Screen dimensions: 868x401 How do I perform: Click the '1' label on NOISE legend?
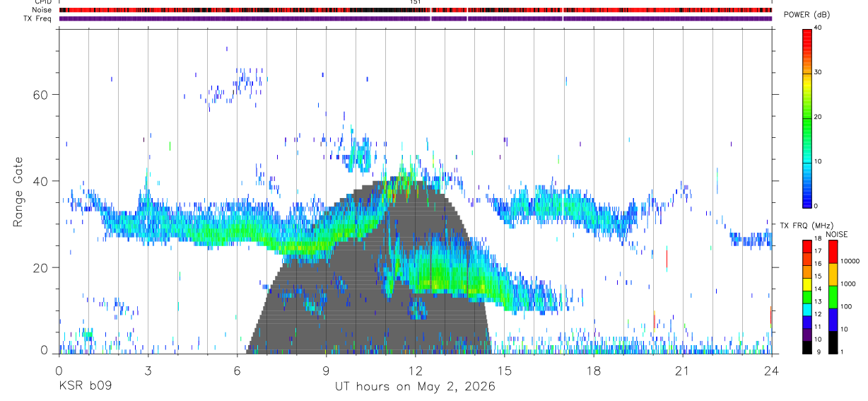(x=843, y=352)
